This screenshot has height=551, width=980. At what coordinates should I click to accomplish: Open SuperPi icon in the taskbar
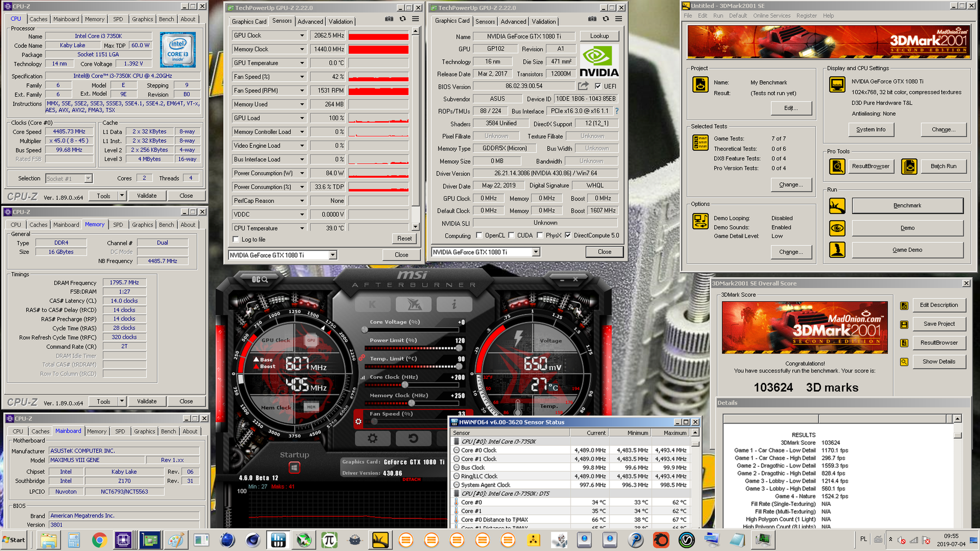coord(329,540)
